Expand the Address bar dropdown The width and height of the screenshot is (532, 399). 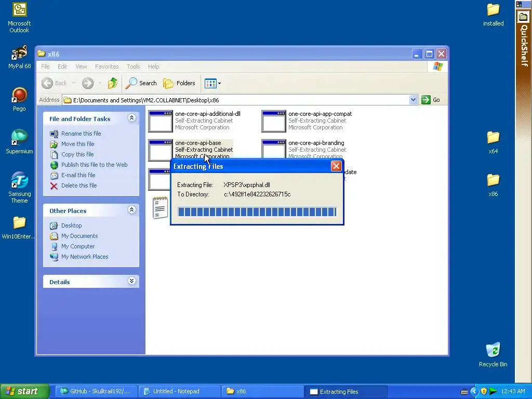click(x=413, y=100)
